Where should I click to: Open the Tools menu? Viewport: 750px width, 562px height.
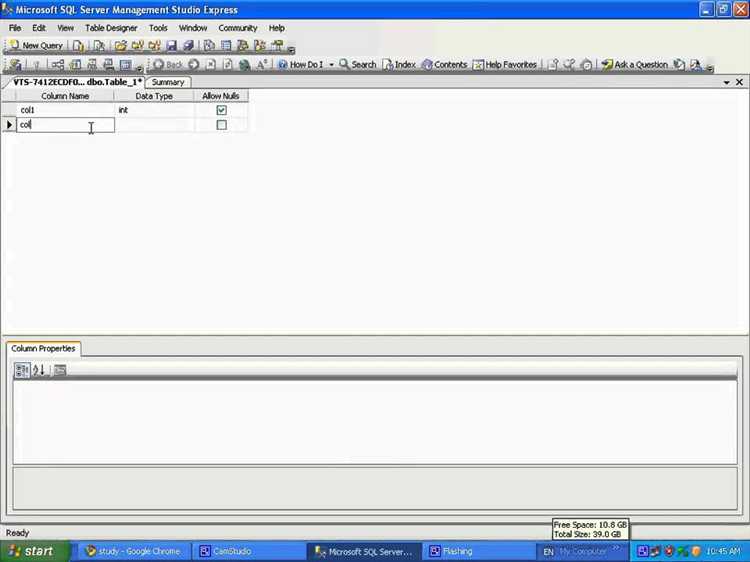tap(158, 28)
